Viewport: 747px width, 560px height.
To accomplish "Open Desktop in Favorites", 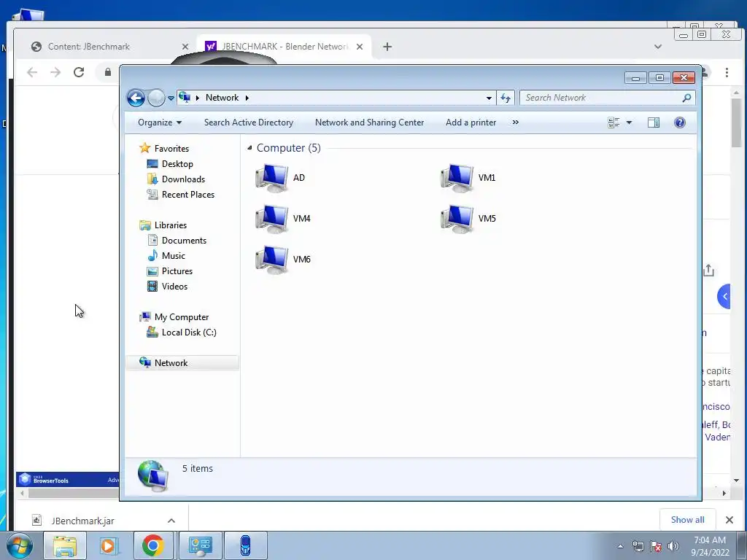I will click(x=177, y=164).
